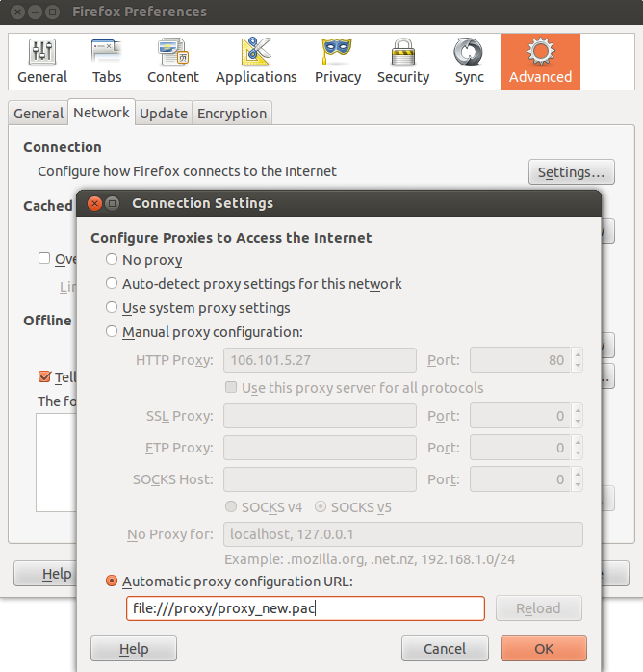This screenshot has height=672, width=643.
Task: Select the Advanced preferences pane
Action: (540, 62)
